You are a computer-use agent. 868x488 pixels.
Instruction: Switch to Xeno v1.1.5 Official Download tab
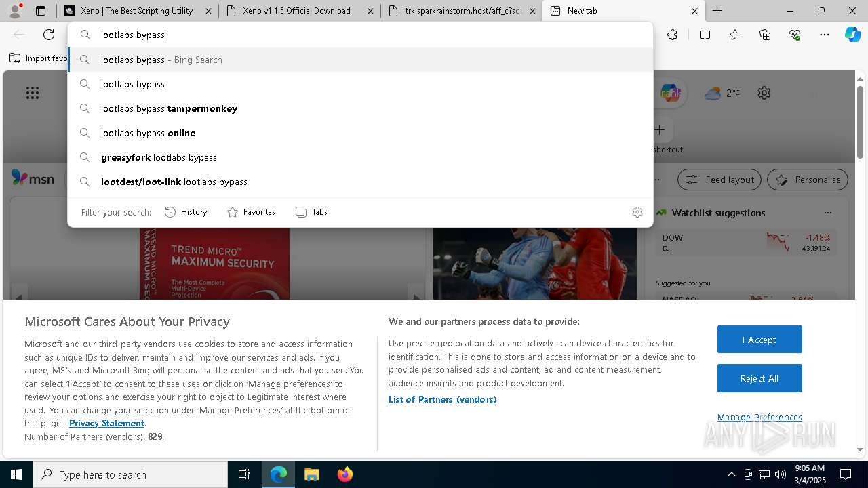click(x=298, y=11)
